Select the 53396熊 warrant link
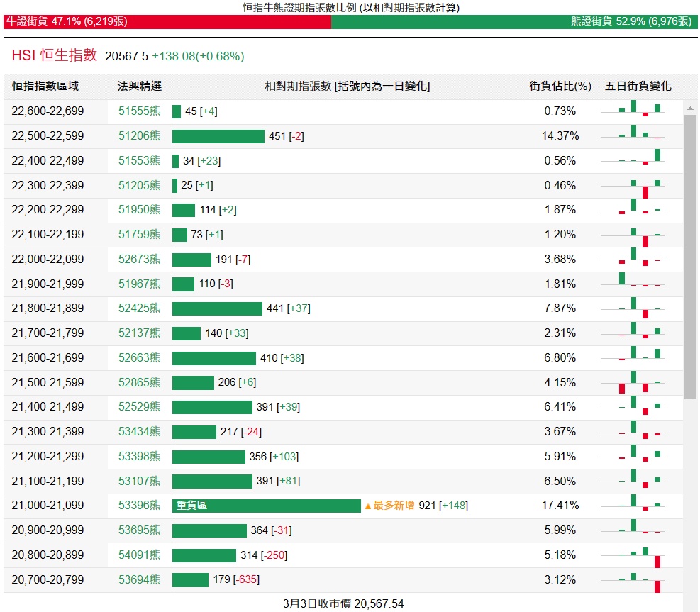Viewport: 700px width, 612px height. click(139, 506)
